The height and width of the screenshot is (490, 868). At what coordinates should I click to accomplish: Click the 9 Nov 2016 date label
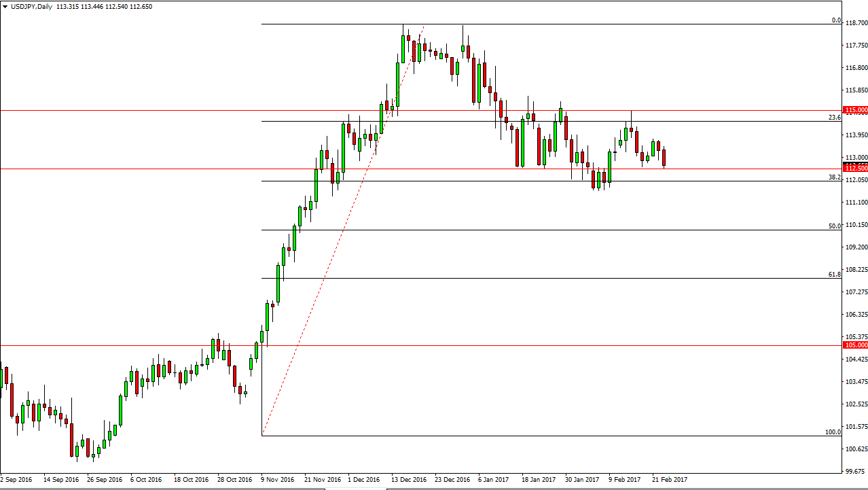277,480
